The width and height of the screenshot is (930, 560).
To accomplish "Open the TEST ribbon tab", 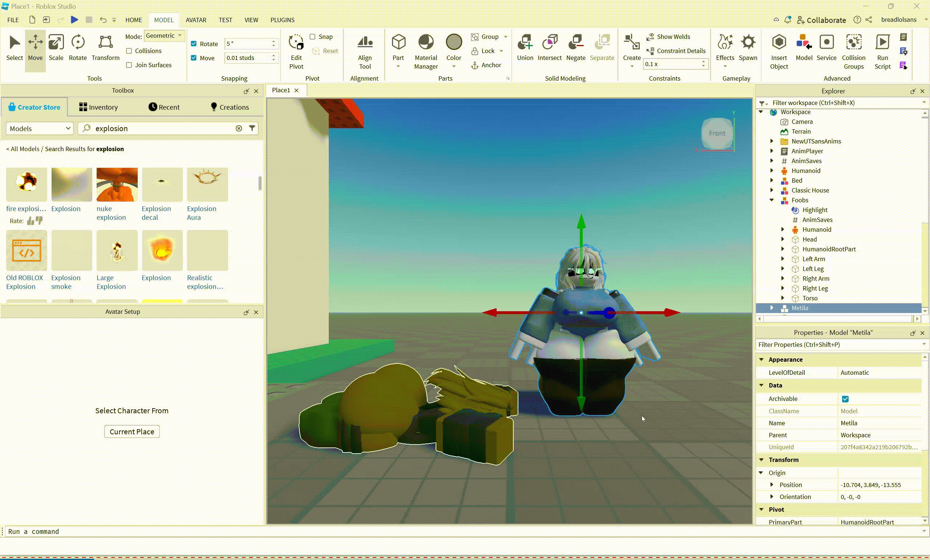I will (225, 20).
